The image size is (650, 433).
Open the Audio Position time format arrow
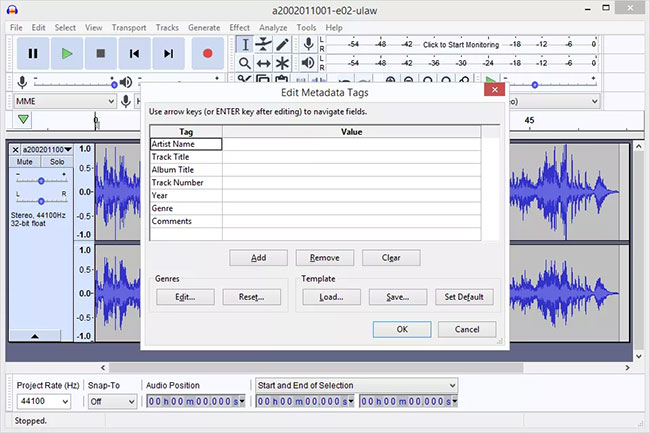tap(242, 401)
